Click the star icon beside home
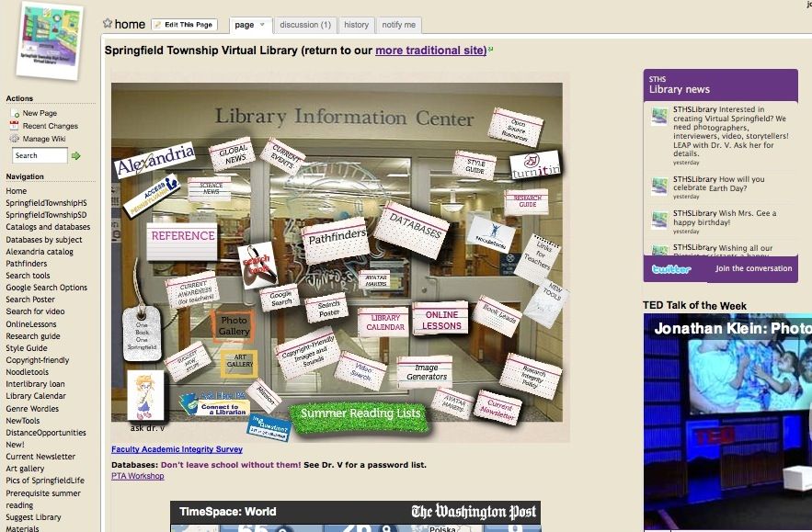The image size is (812, 532). pos(108,24)
